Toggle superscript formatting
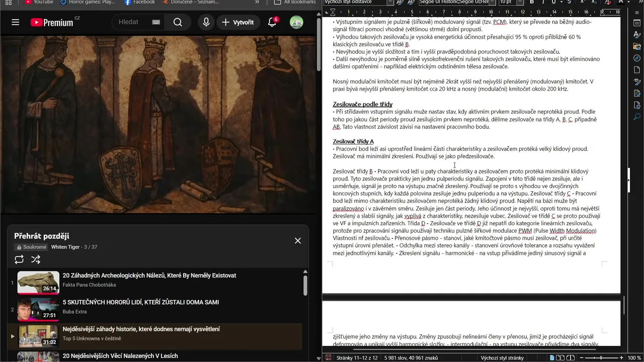This screenshot has height=362, width=644. 583,2
